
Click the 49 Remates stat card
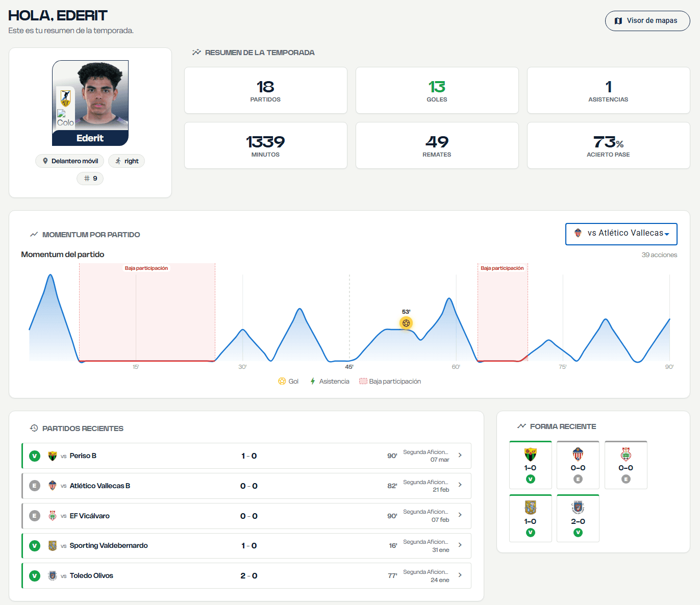pos(437,145)
